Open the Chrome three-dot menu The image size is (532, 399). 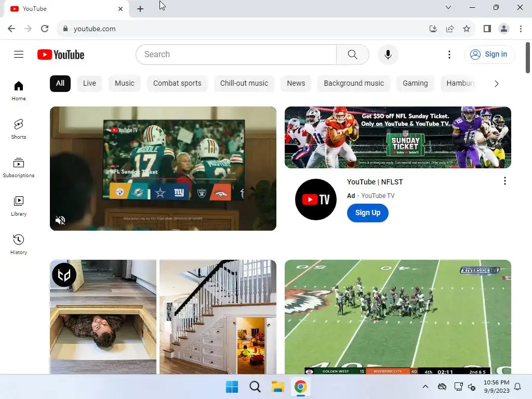click(521, 29)
